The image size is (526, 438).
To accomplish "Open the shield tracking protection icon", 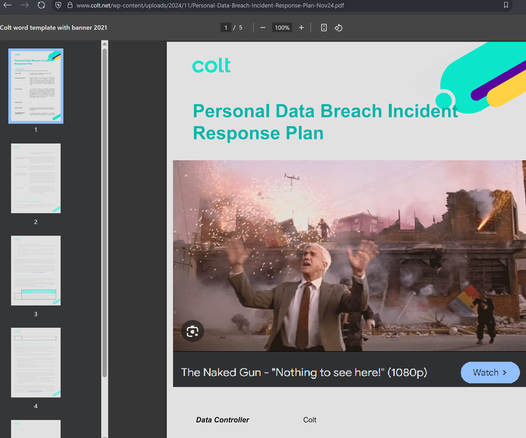I will (x=58, y=5).
